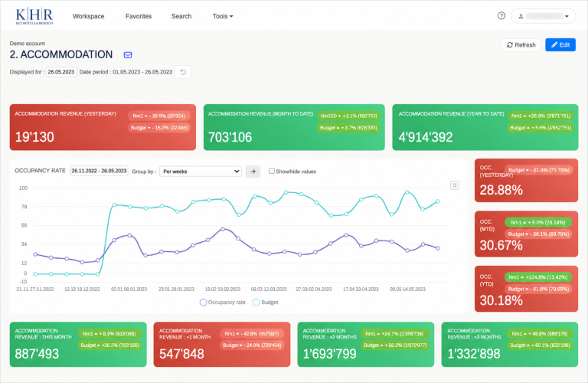Click the OCC. YTD card 30.18%
This screenshot has height=383, width=588.
coord(526,289)
